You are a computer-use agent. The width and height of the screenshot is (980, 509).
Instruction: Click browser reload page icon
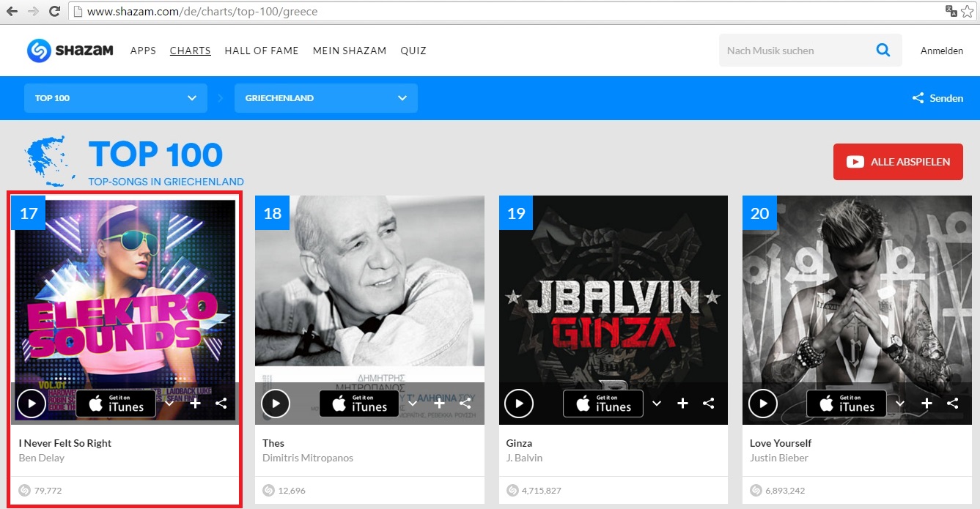click(x=54, y=12)
